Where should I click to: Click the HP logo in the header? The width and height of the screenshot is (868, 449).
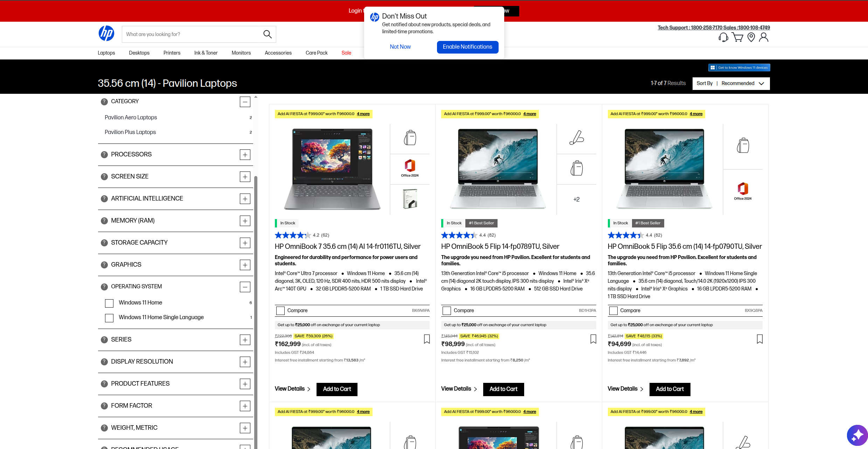106,34
